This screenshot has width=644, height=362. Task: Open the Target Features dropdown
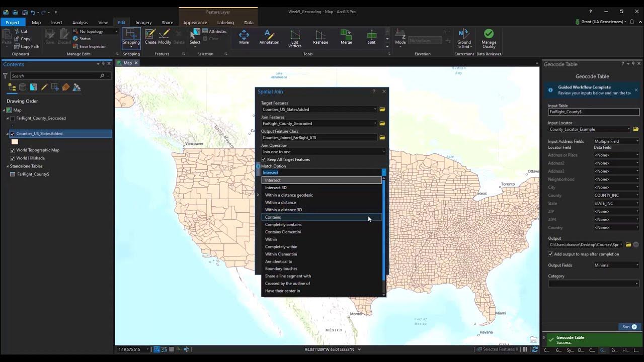coord(375,109)
